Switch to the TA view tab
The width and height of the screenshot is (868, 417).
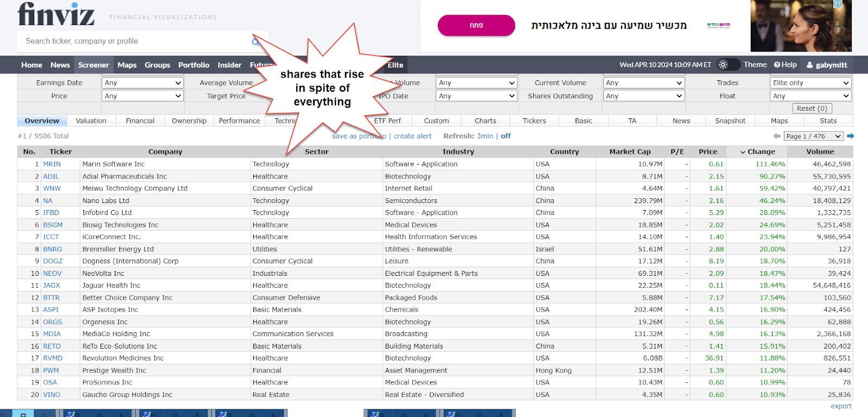point(632,121)
